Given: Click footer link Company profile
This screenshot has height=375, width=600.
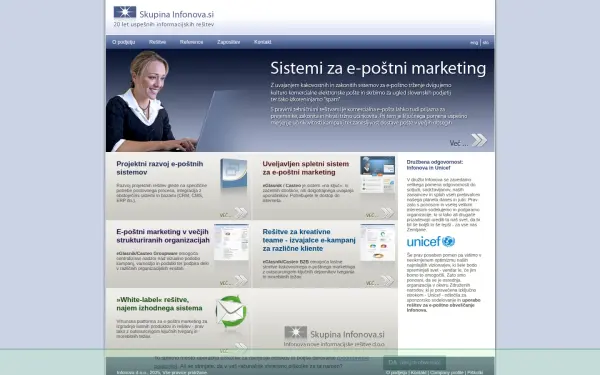Looking at the screenshot, I should tap(447, 372).
